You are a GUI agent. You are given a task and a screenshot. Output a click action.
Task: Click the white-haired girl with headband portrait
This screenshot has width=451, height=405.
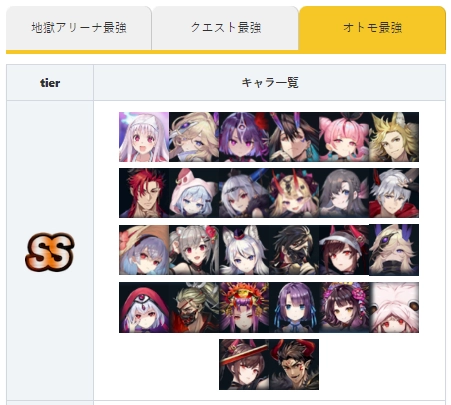point(144,137)
